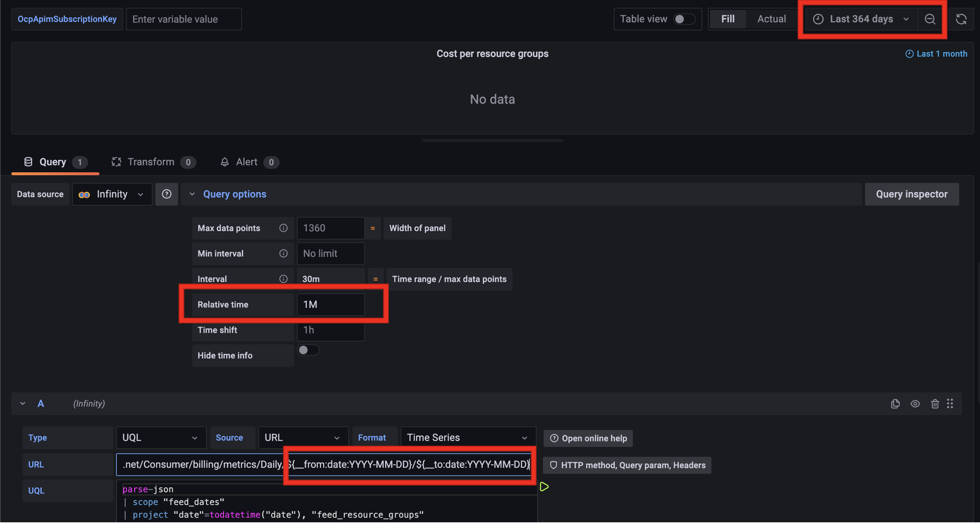Run the query with the green play icon

pyautogui.click(x=545, y=487)
